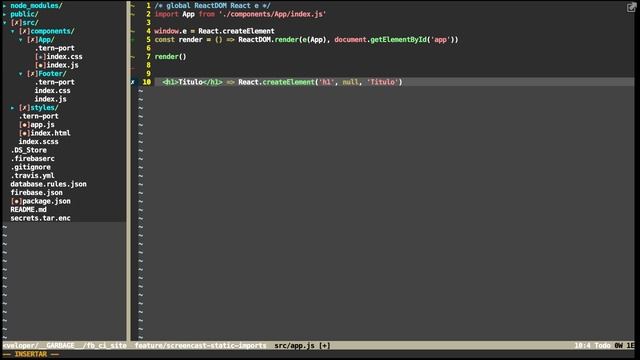The height and width of the screenshot is (360, 640).
Task: Click the 'INSERTAR' mode indicator
Action: (31, 354)
